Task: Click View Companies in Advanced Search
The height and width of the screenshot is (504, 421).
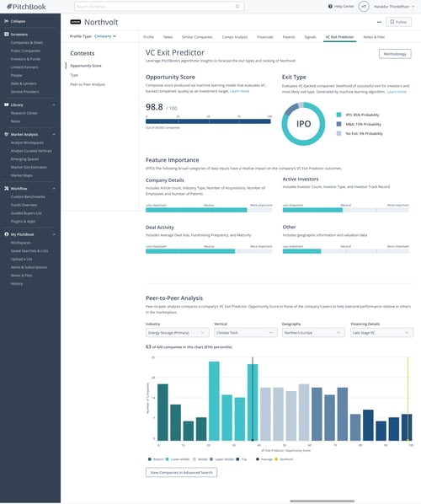Action: click(x=181, y=473)
